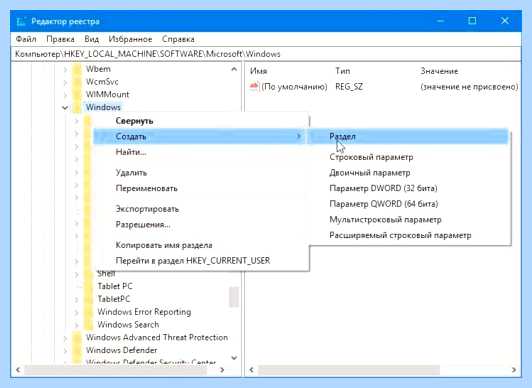This screenshot has width=532, height=388.
Task: Open the Файл menu
Action: click(26, 39)
